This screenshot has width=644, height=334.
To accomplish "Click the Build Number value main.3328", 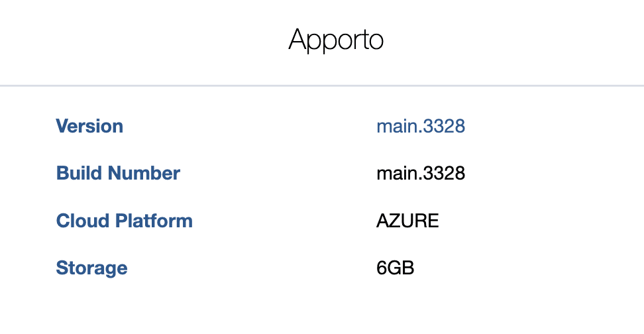I will pos(421,174).
